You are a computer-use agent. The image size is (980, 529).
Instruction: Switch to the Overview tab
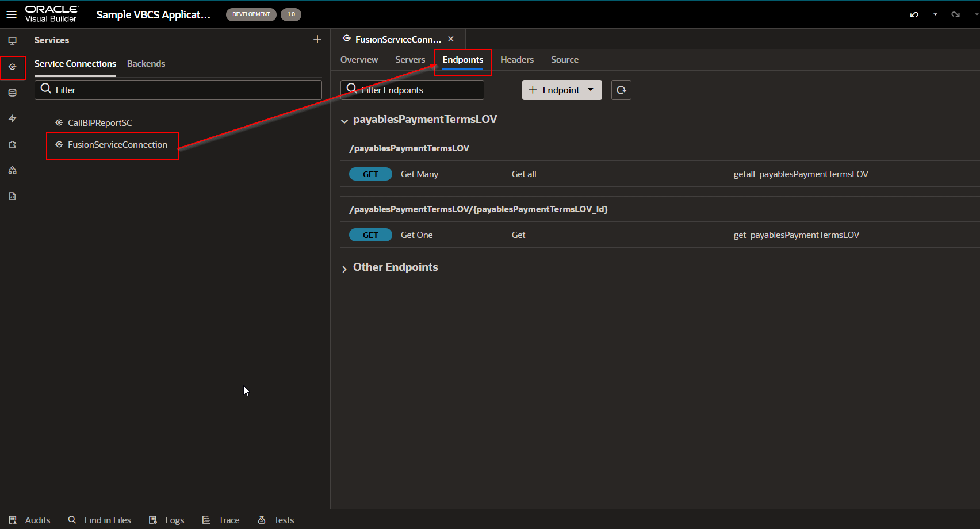click(359, 60)
